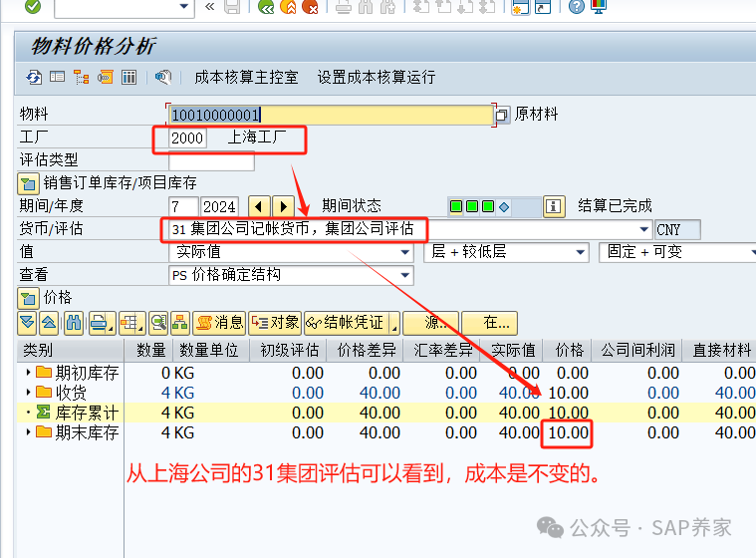Image resolution: width=756 pixels, height=558 pixels.
Task: Click the 公司间利润 column header
Action: tap(637, 350)
